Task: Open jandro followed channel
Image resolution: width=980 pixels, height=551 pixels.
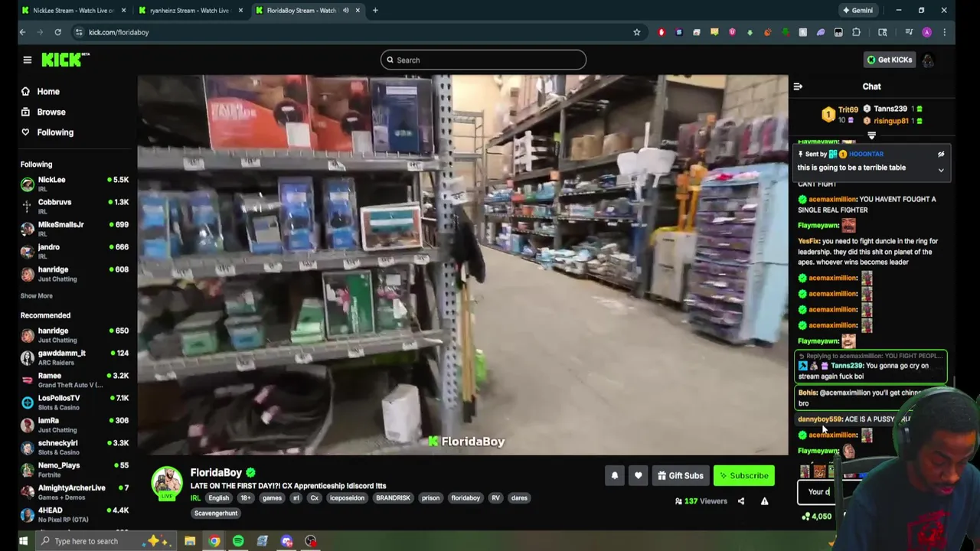Action: 74,251
